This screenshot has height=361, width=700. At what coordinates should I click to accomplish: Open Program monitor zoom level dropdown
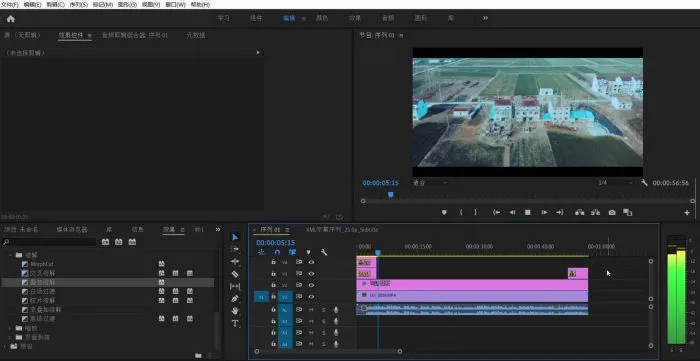[430, 183]
